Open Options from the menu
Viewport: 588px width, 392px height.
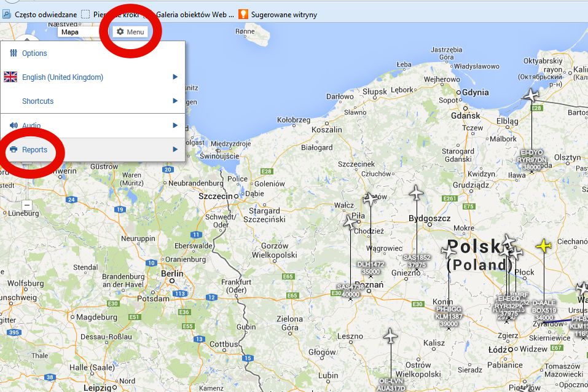click(34, 53)
